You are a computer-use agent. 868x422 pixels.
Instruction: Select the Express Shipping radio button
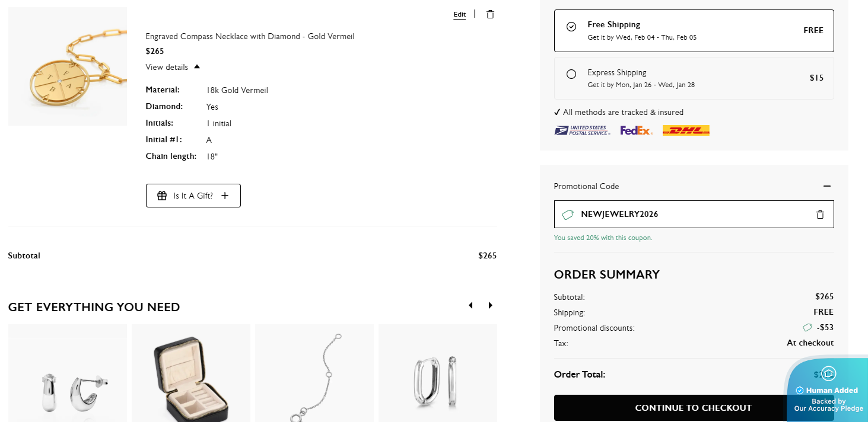571,74
